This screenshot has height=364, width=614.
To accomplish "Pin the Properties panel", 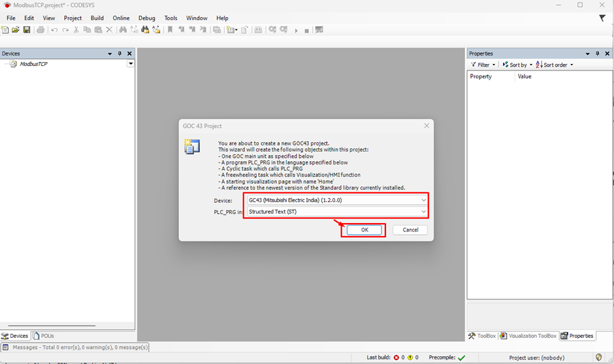I will click(x=598, y=53).
